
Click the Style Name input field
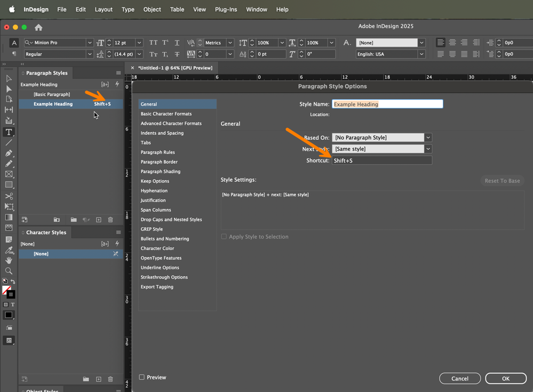pos(387,104)
